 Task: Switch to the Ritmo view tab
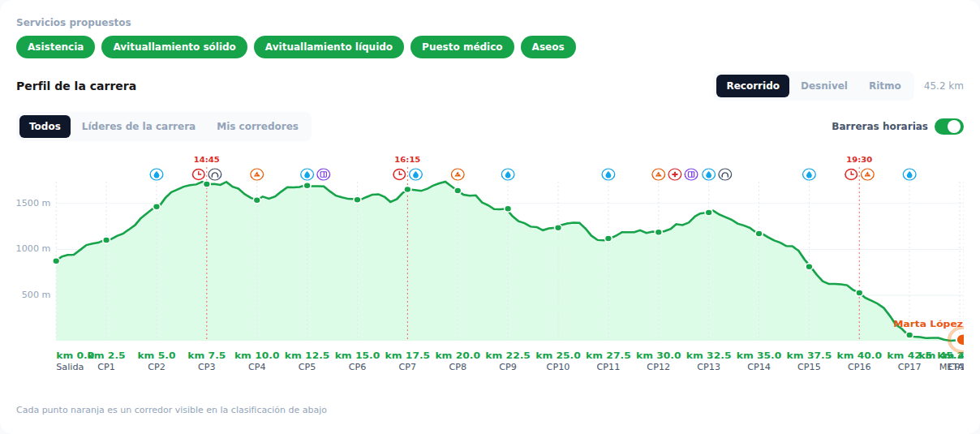coord(885,86)
